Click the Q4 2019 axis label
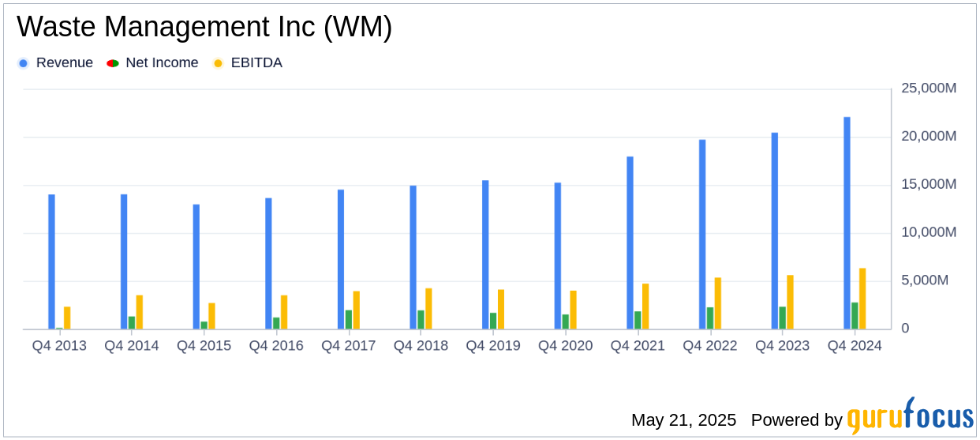This screenshot has height=440, width=980. coord(493,346)
